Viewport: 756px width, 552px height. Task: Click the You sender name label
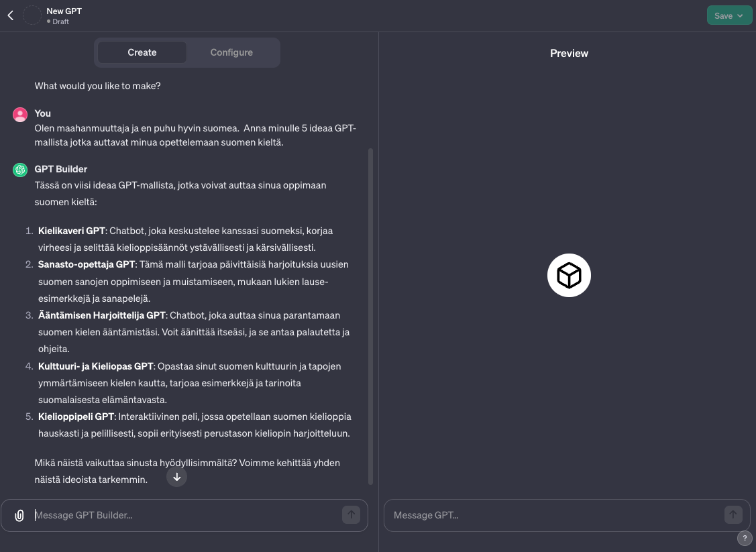click(x=42, y=113)
